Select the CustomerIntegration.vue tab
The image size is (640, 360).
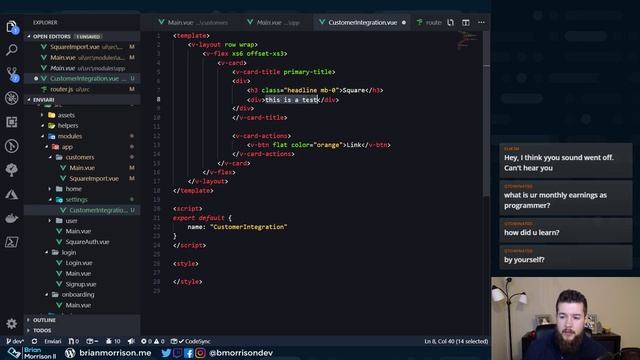(362, 22)
